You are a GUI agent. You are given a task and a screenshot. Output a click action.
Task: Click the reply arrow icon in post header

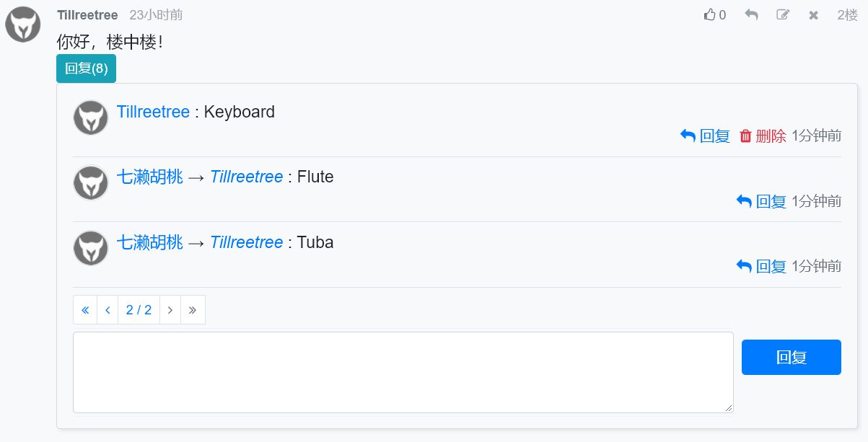click(751, 14)
